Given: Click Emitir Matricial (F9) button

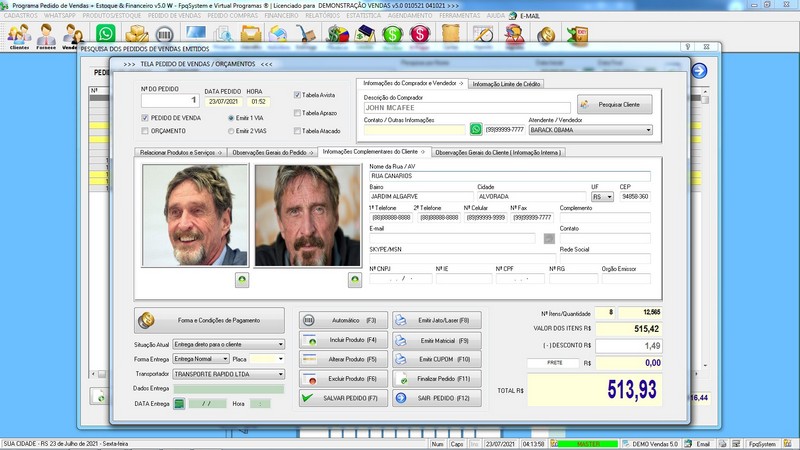Looking at the screenshot, I should (x=437, y=340).
